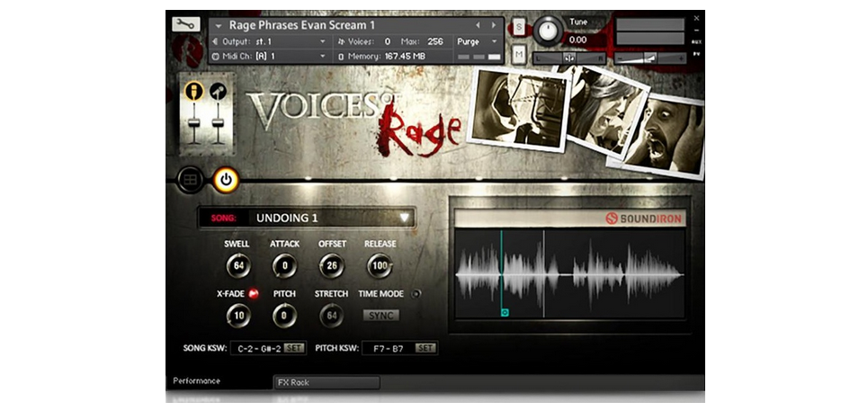Click the Max voices value 256

(435, 41)
